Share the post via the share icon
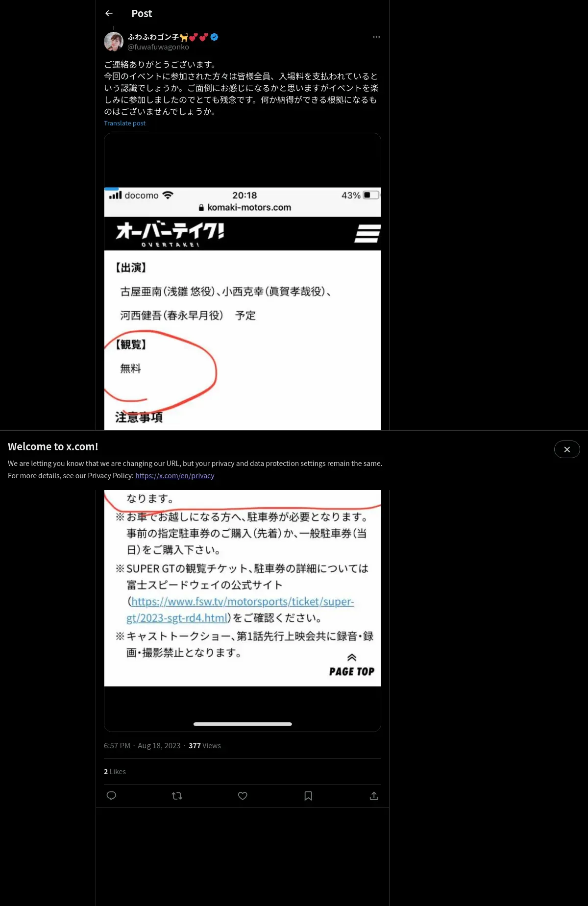This screenshot has height=906, width=588. tap(374, 796)
